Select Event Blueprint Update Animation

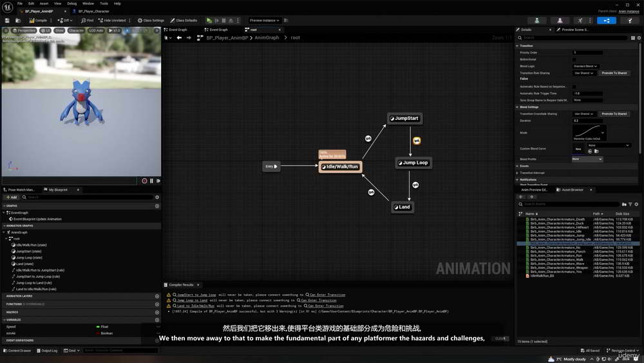(x=37, y=219)
